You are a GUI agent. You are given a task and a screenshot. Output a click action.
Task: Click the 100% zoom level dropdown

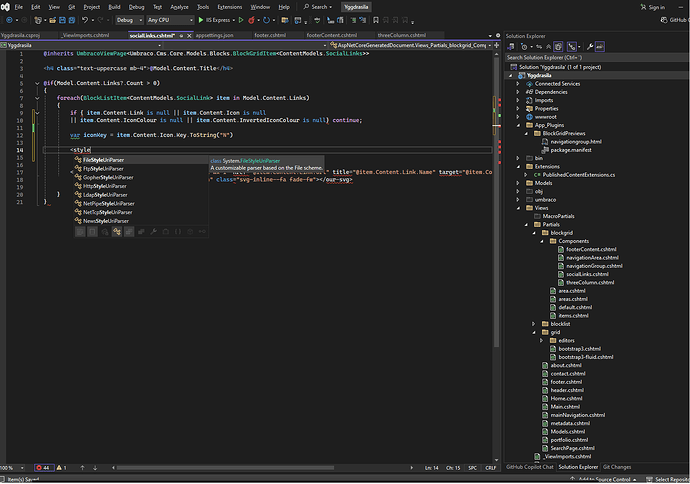click(x=12, y=468)
